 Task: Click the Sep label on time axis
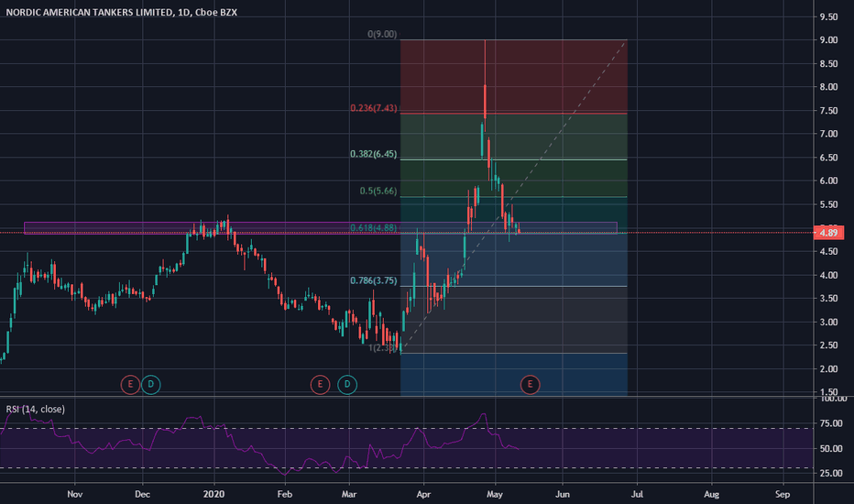(783, 494)
